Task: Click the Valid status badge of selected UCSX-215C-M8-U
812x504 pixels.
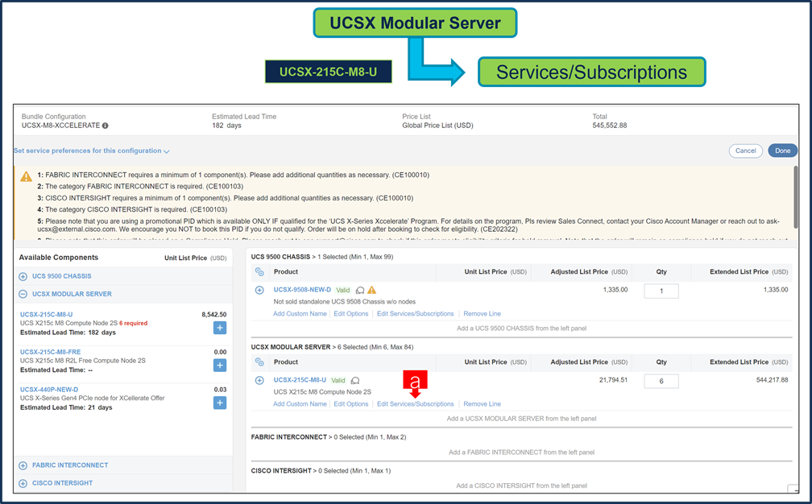Action: pyautogui.click(x=338, y=380)
